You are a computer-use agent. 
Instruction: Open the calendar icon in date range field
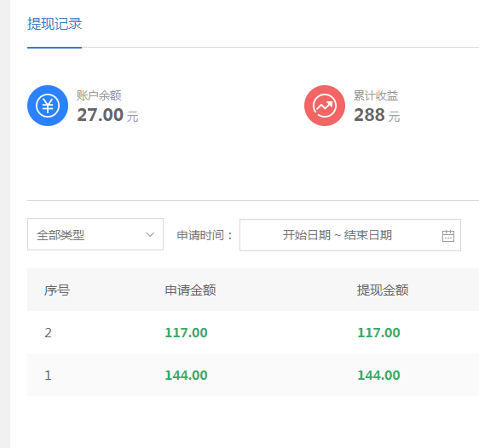(x=448, y=236)
